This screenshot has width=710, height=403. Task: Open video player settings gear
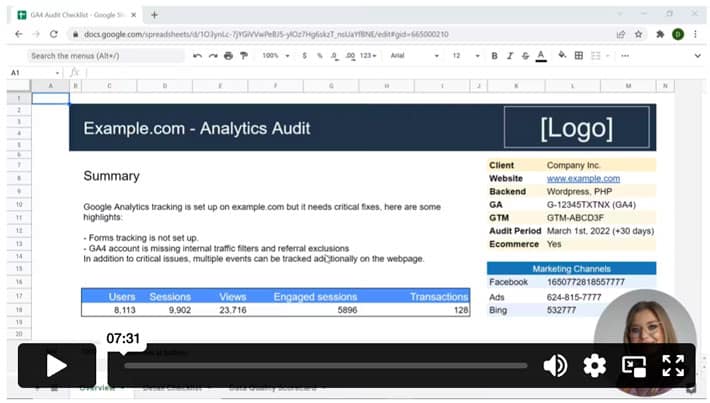[595, 365]
